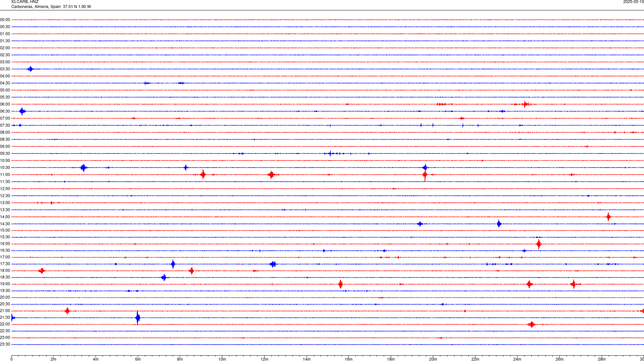Select the 06:00 time row label
The width and height of the screenshot is (644, 362).
click(x=5, y=104)
